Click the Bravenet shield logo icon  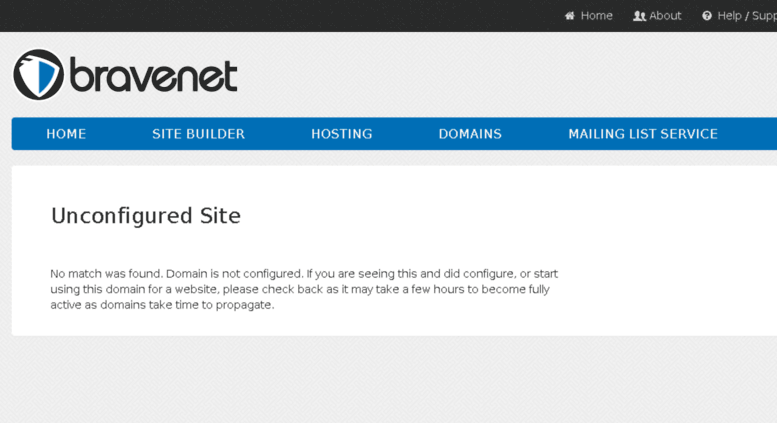(x=38, y=74)
